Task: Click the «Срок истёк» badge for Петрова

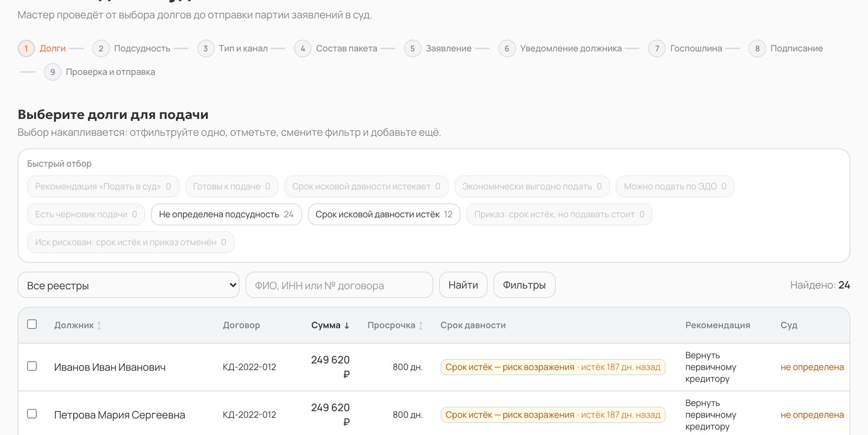Action: (x=553, y=415)
